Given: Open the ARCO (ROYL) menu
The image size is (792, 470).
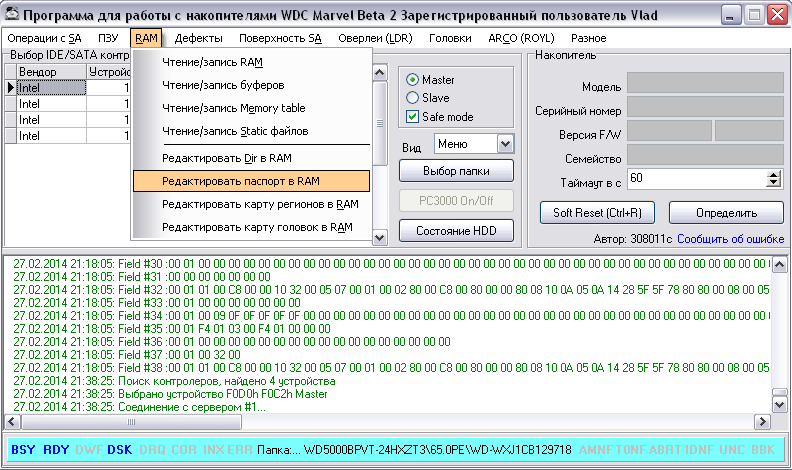Looking at the screenshot, I should coord(521,38).
